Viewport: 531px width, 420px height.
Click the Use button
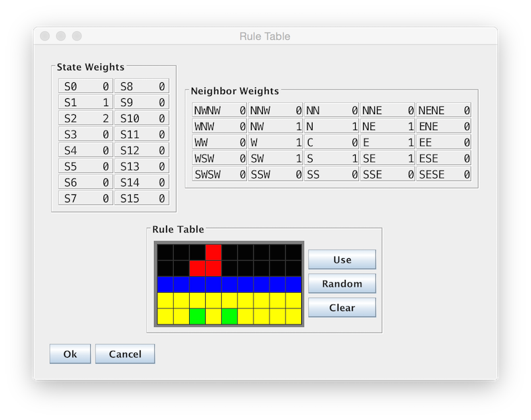342,259
